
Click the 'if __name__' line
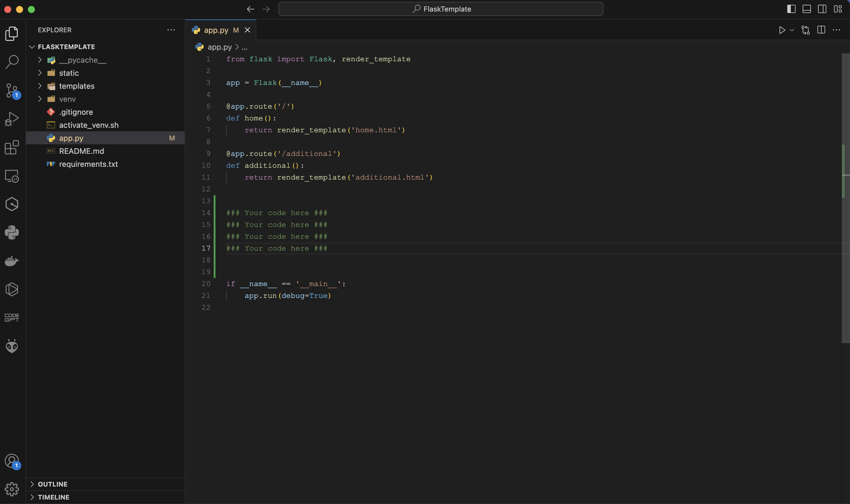tap(286, 284)
